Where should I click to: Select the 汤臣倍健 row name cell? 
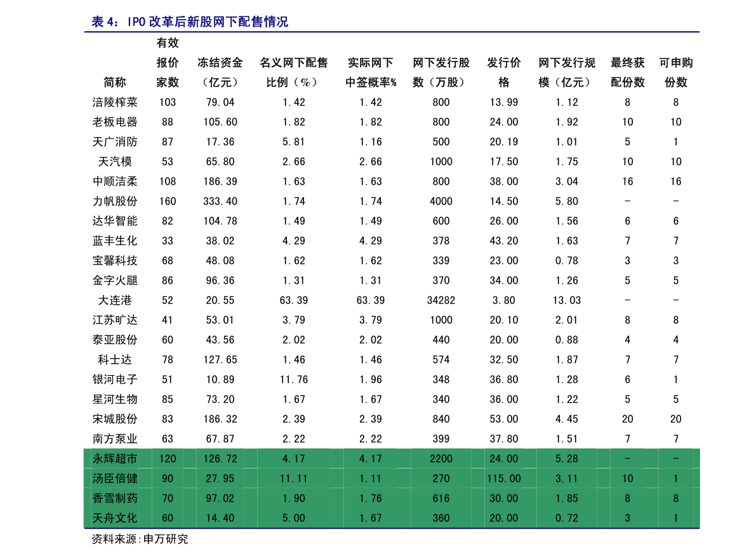(x=115, y=478)
